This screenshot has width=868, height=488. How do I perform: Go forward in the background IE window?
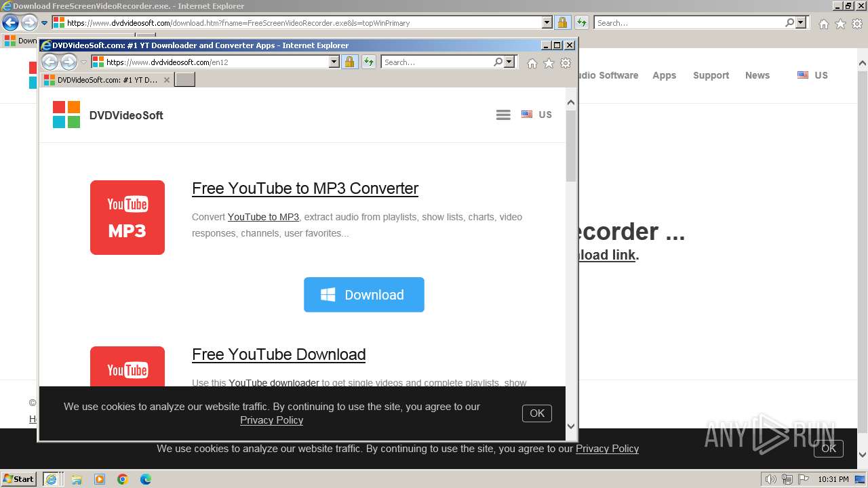(x=29, y=23)
